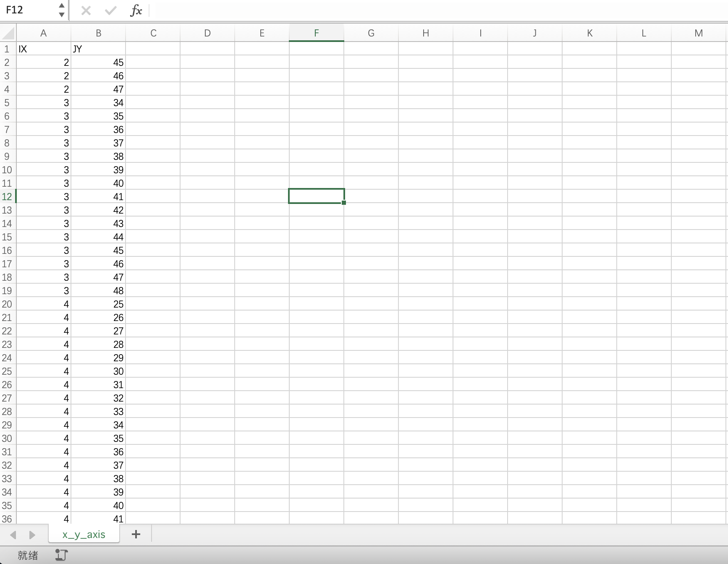Select column E header

tap(262, 33)
